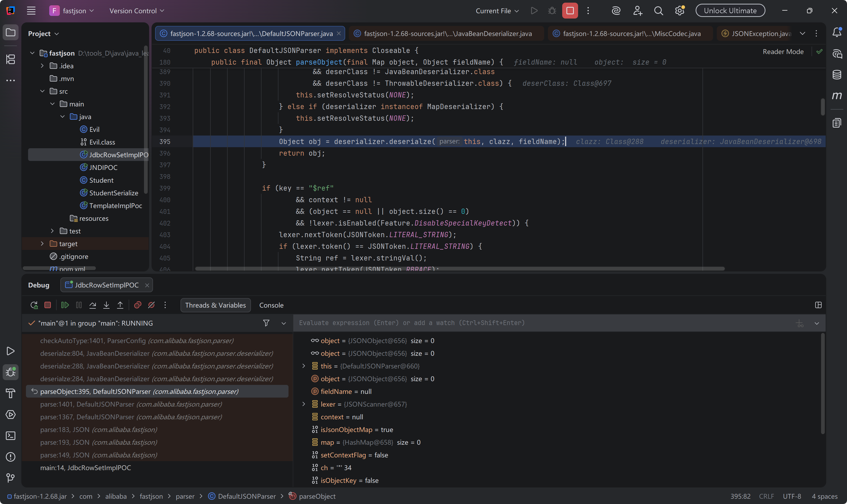847x504 pixels.
Task: Open the Database tool window
Action: pos(837,74)
